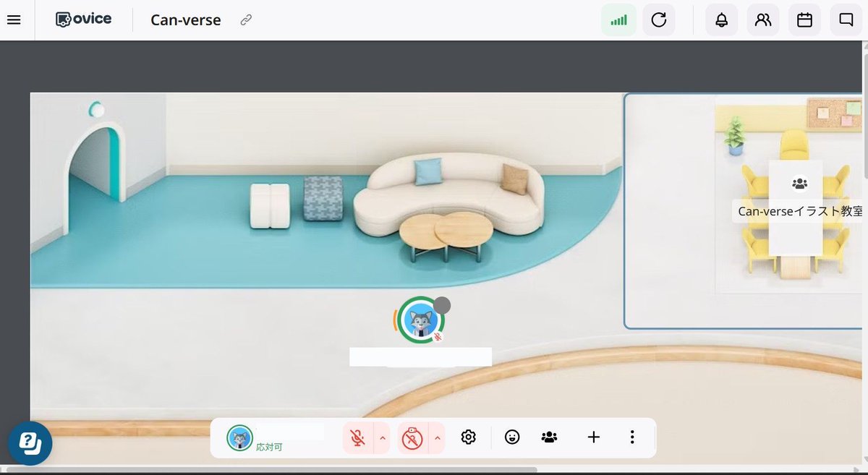Click the ovice logo
The width and height of the screenshot is (868, 475).
pos(83,20)
